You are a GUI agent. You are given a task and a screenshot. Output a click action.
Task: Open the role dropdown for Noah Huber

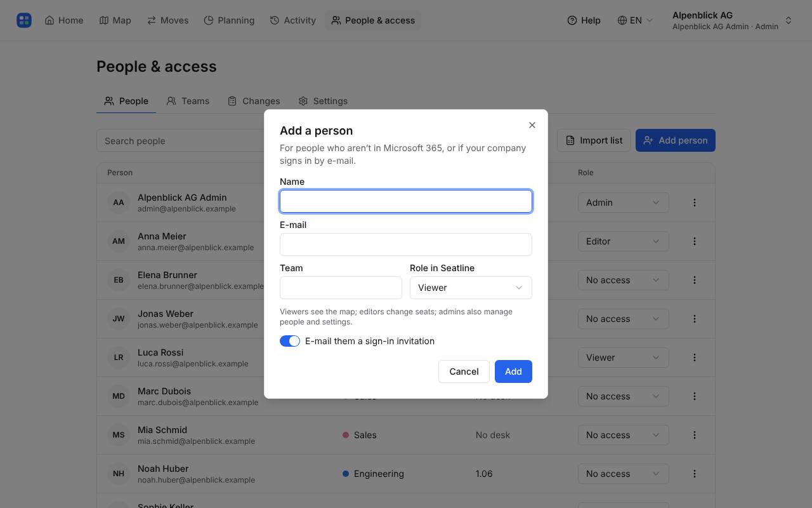click(623, 474)
